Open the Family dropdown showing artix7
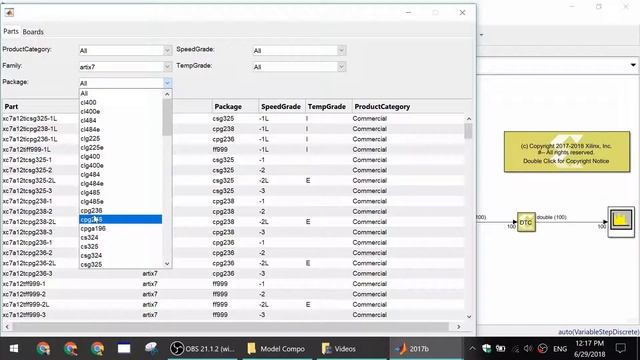 pyautogui.click(x=167, y=67)
